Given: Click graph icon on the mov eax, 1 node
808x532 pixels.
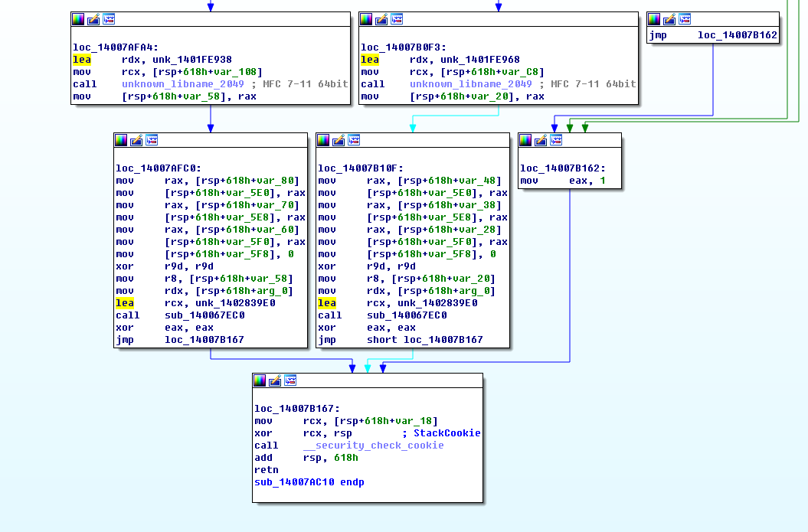Looking at the screenshot, I should (556, 140).
